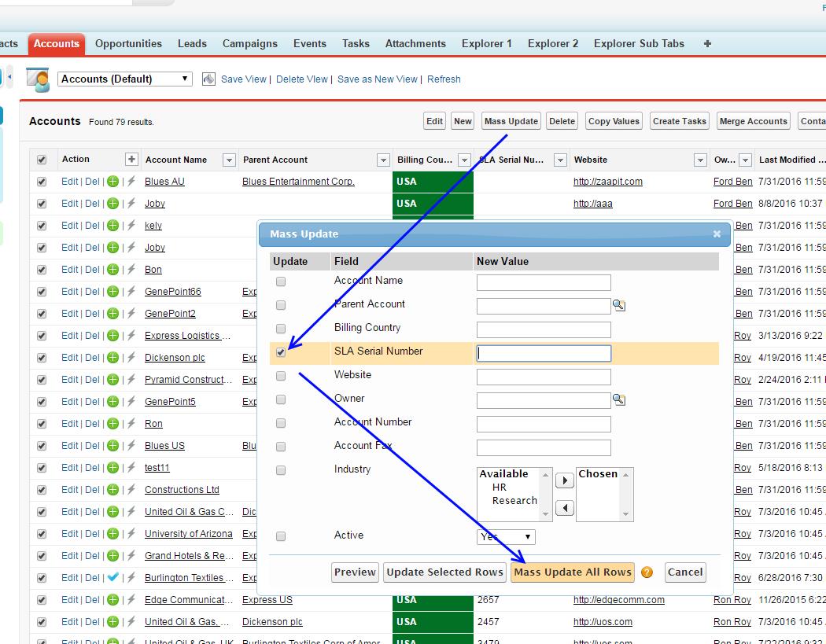Click Mass Update All Rows button
The width and height of the screenshot is (826, 644).
[573, 572]
